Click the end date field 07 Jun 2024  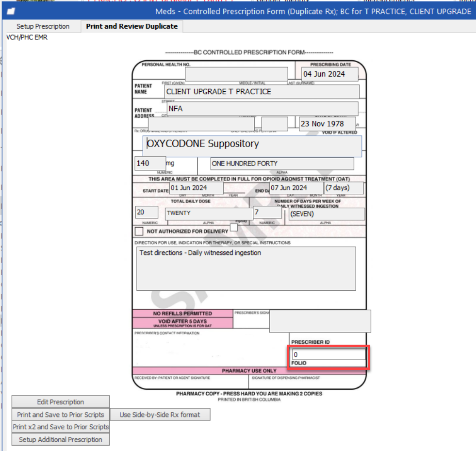pyautogui.click(x=296, y=188)
